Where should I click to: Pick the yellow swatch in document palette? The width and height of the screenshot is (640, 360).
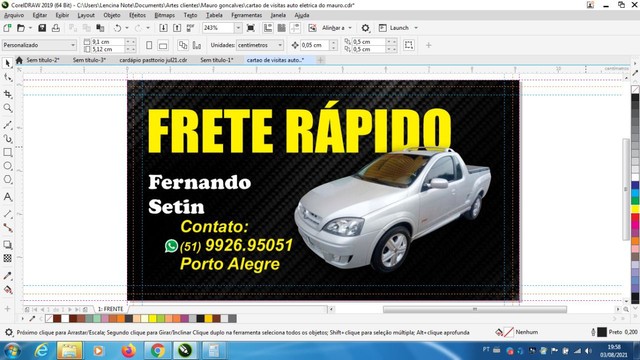pyautogui.click(x=153, y=318)
